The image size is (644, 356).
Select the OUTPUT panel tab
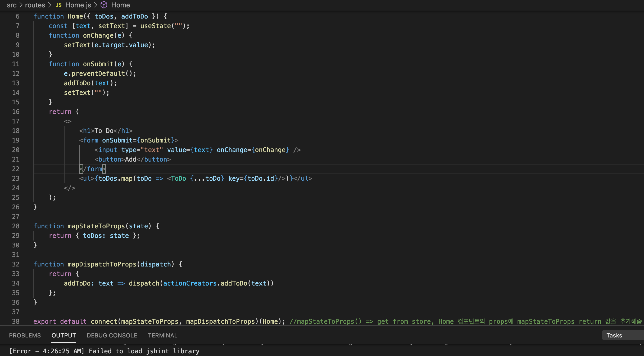point(64,335)
